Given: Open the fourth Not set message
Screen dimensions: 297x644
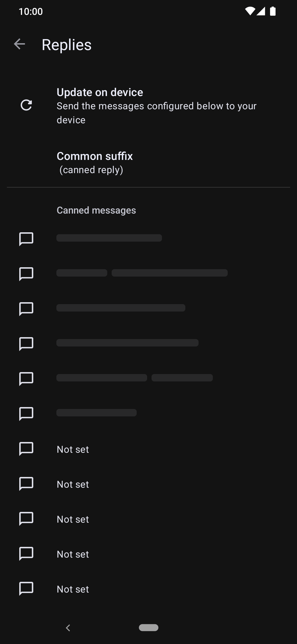Looking at the screenshot, I should 148,554.
